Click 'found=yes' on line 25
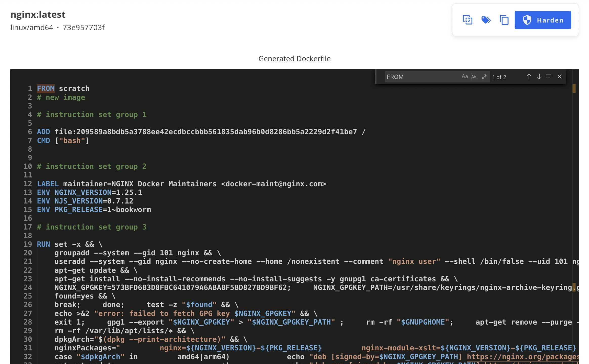This screenshot has height=364, width=589. pyautogui.click(x=74, y=296)
